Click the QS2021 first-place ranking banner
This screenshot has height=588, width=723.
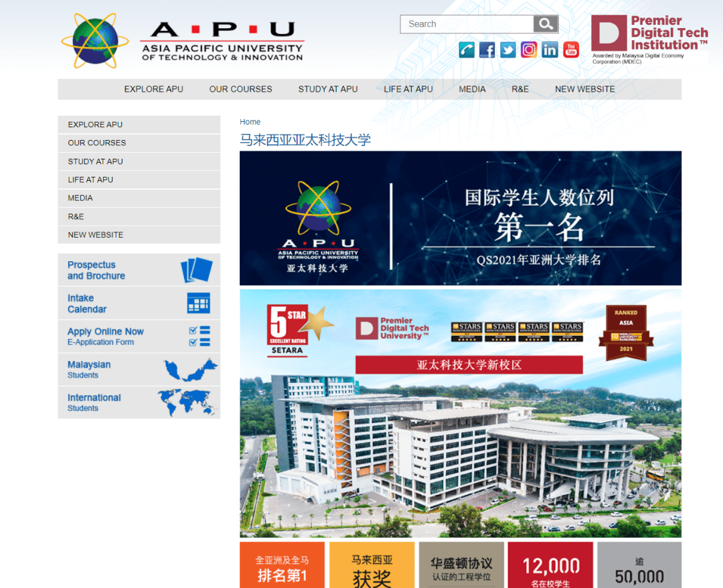click(460, 218)
